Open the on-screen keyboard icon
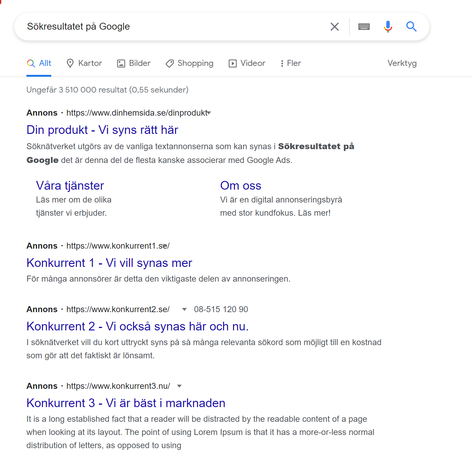472x476 pixels. click(364, 27)
